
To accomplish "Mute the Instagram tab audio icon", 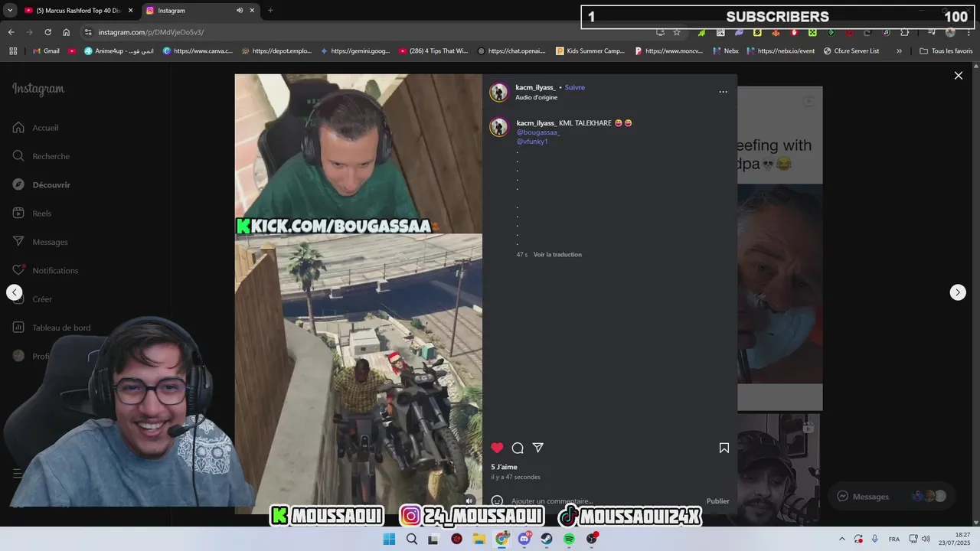I will pyautogui.click(x=240, y=11).
